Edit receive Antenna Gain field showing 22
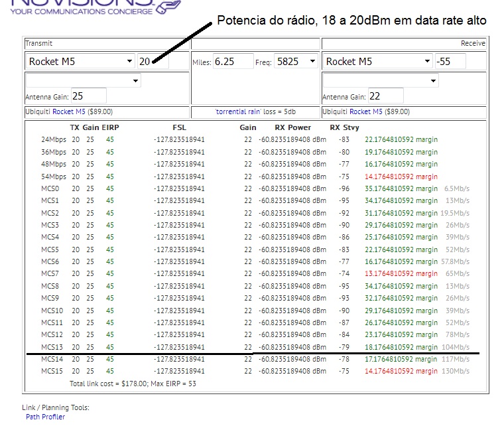504x426 pixels. (386, 96)
